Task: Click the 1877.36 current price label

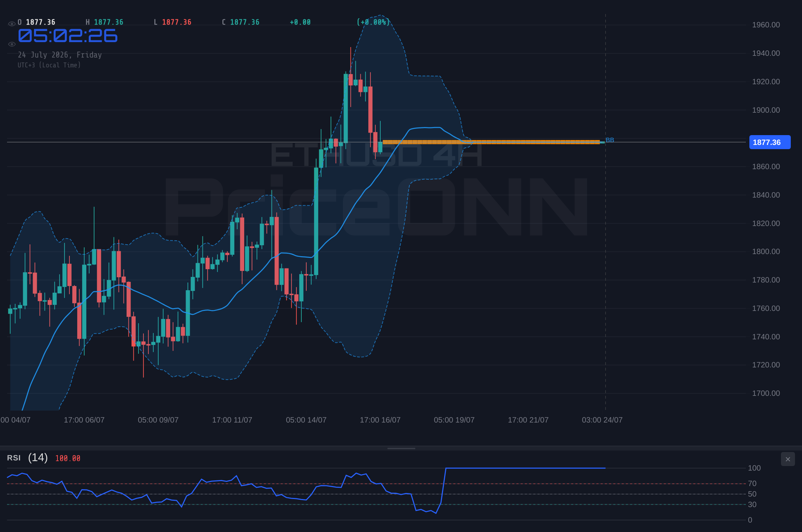Action: click(x=770, y=142)
